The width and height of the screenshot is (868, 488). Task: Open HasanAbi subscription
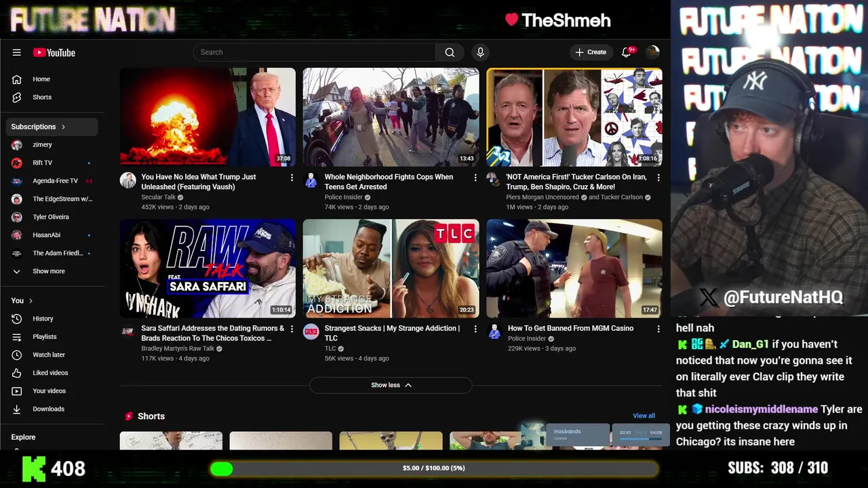point(52,235)
